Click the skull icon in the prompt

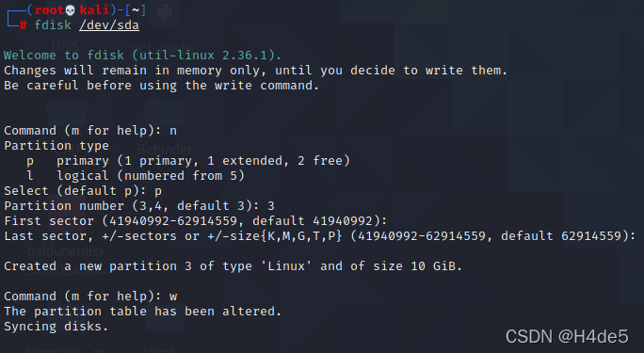[x=71, y=9]
